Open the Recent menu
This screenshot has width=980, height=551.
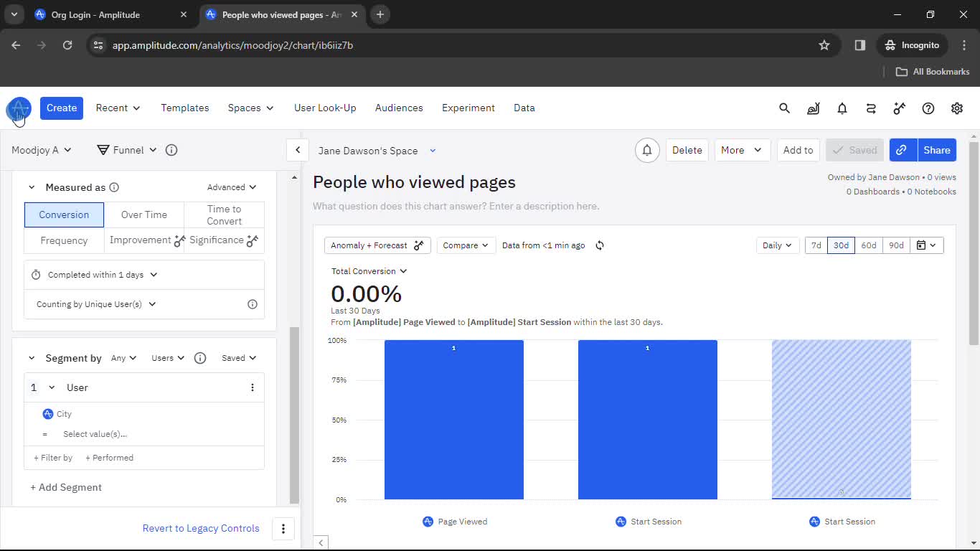coord(118,108)
